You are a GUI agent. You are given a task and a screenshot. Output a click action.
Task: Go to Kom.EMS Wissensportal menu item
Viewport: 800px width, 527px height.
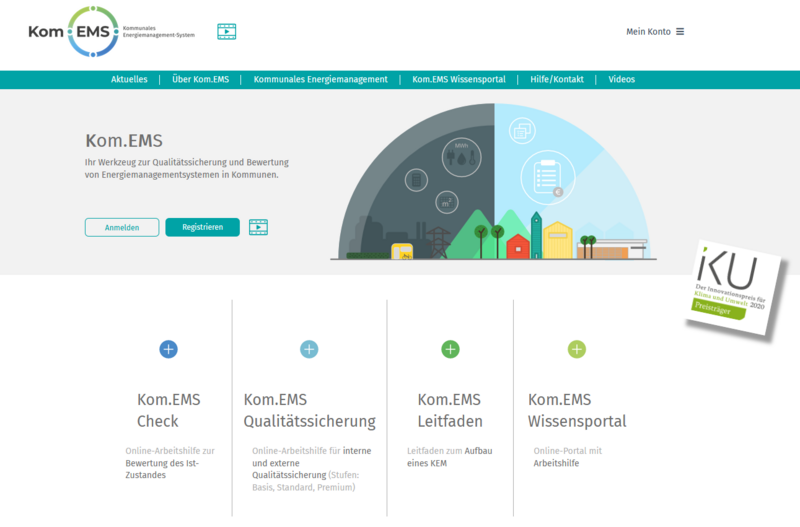click(x=459, y=80)
